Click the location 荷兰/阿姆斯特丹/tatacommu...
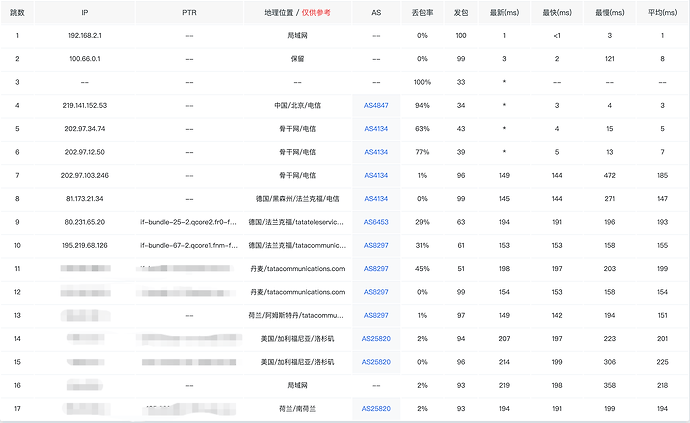The height and width of the screenshot is (423, 690). 296,315
